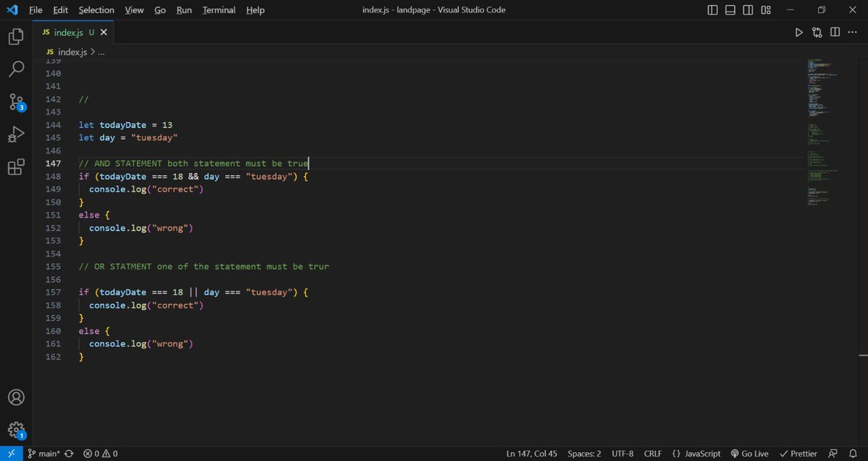
Task: Click index.js in the breadcrumb
Action: (72, 53)
